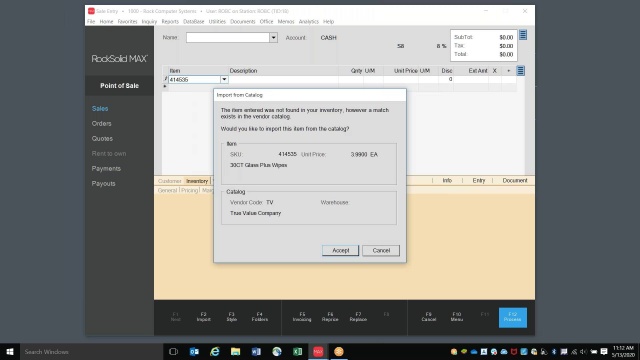This screenshot has height=360, width=640.
Task: Switch to the Entry tab
Action: pyautogui.click(x=479, y=180)
